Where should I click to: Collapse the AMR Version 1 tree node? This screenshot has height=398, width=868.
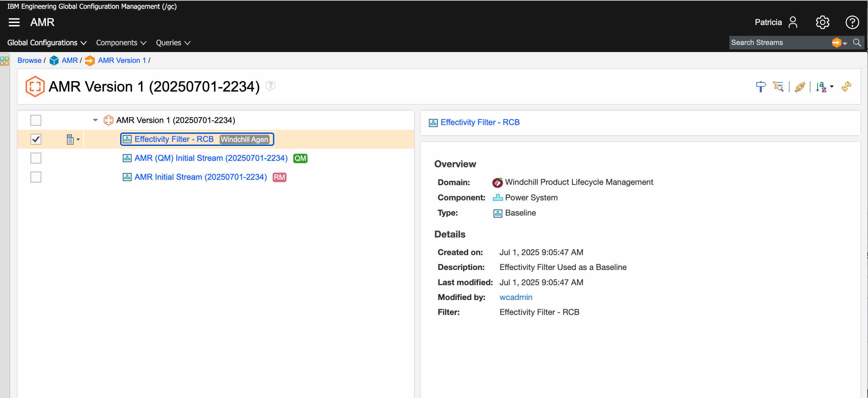click(x=95, y=120)
